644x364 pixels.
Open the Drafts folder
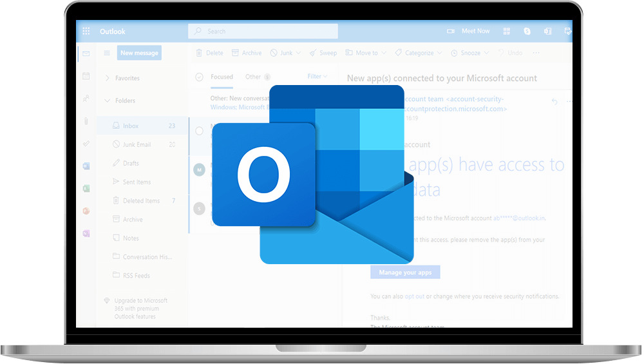[142, 163]
